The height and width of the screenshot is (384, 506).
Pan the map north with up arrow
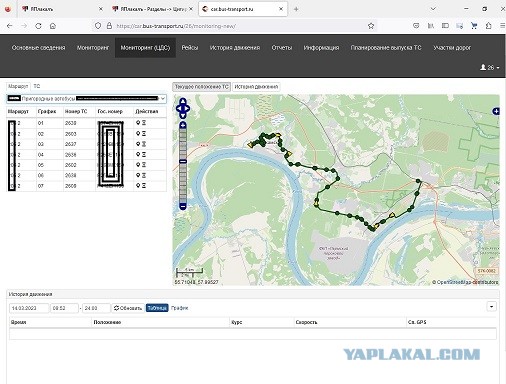tap(183, 101)
